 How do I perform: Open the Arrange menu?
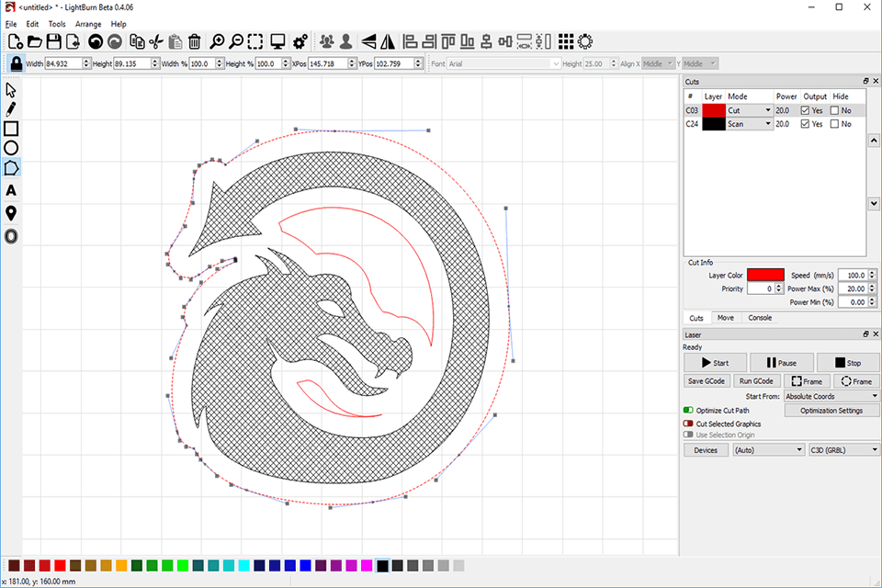pyautogui.click(x=88, y=23)
